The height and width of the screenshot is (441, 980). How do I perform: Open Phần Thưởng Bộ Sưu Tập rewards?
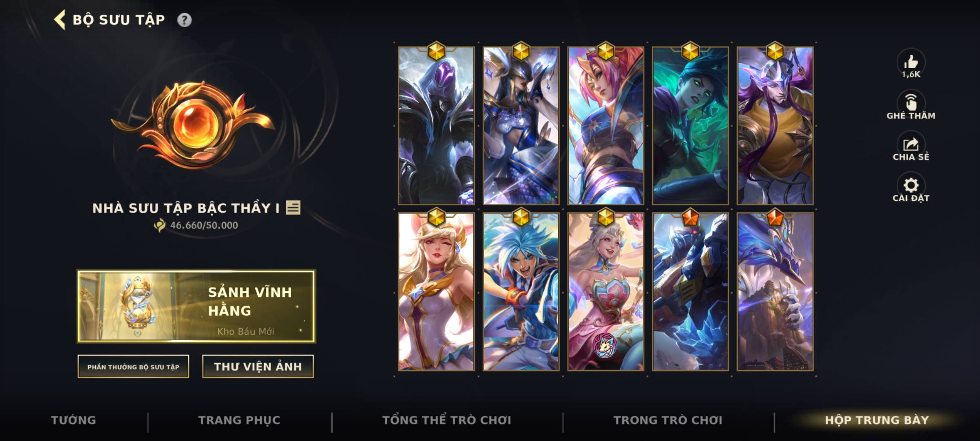(x=133, y=366)
